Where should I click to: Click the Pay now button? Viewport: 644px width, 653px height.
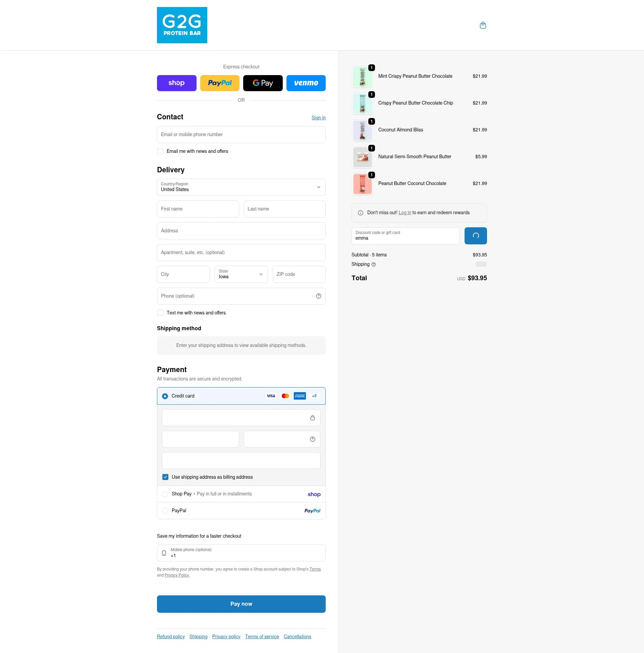tap(241, 604)
